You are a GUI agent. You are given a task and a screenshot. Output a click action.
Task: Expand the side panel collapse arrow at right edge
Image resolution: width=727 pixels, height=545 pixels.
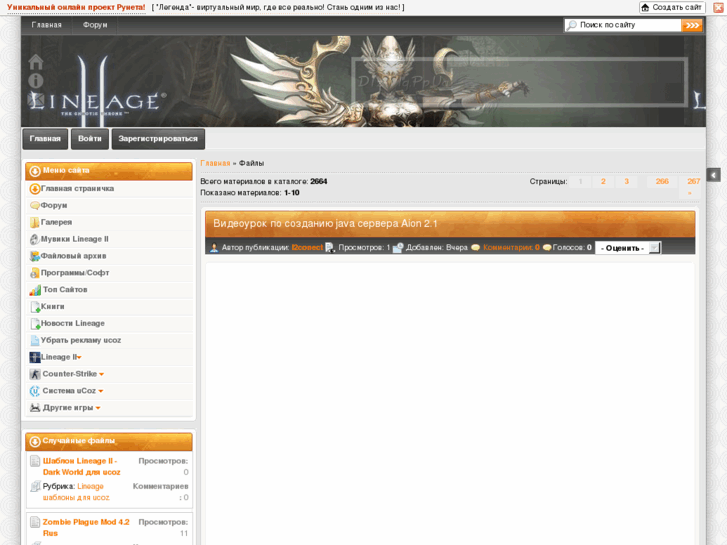click(714, 175)
